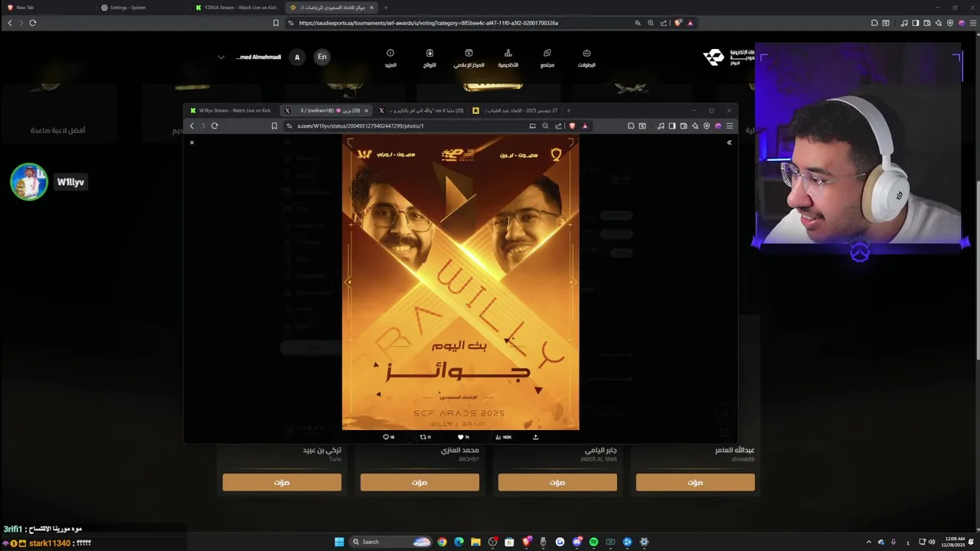The height and width of the screenshot is (551, 980).
Task: Click the Saudi Esports Federation logo
Action: (x=728, y=57)
